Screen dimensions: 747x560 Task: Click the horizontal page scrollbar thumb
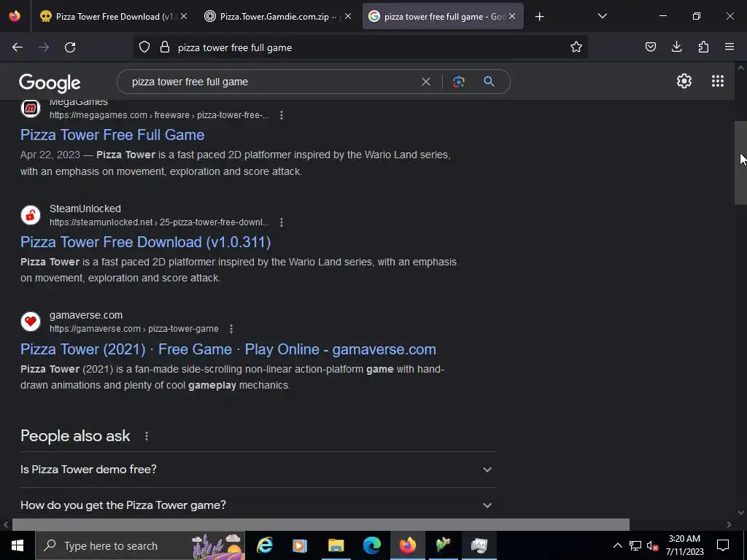coord(321,525)
